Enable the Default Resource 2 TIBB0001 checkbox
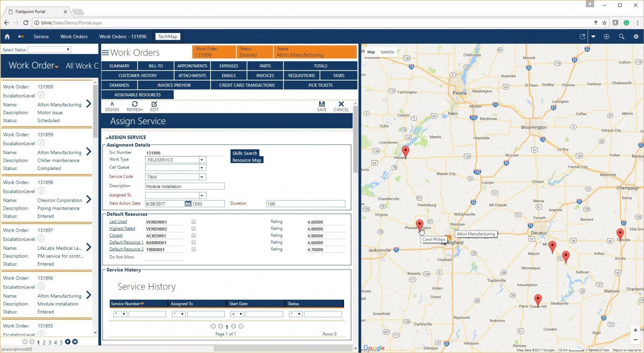Screen dimensions: 644x353 click(194, 249)
